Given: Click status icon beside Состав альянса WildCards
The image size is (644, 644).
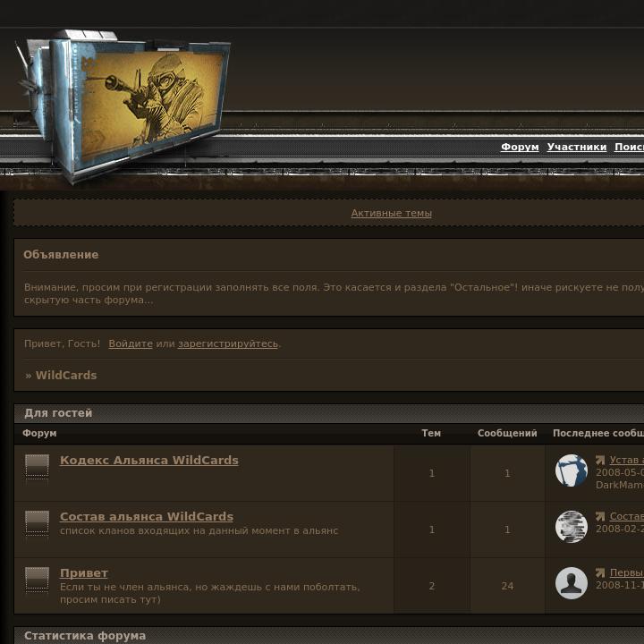Looking at the screenshot, I should (x=37, y=523).
